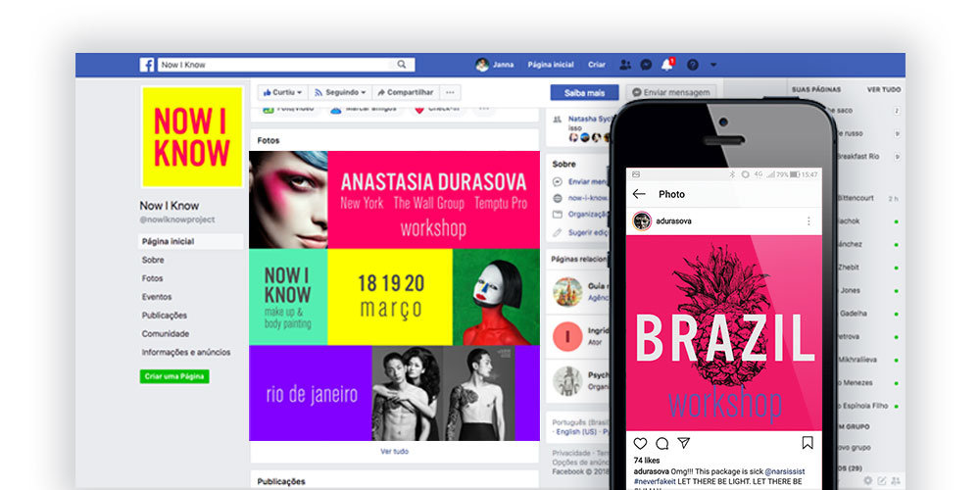
Task: Click the Guia related page avatar
Action: coord(567,292)
